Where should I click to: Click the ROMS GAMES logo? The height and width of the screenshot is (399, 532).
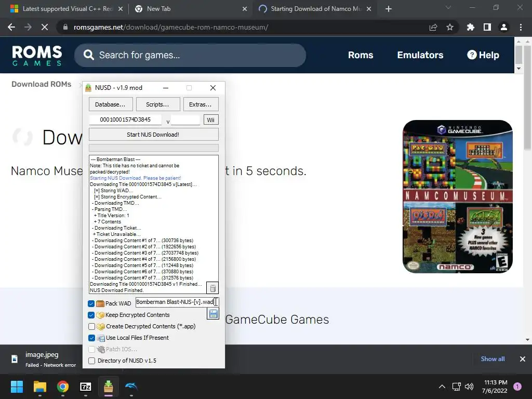(x=37, y=56)
